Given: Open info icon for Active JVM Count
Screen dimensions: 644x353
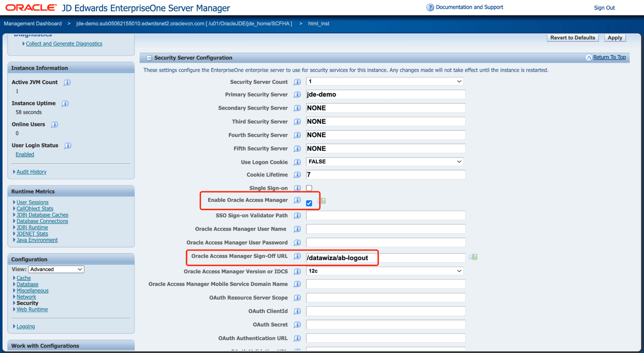Looking at the screenshot, I should pos(67,82).
